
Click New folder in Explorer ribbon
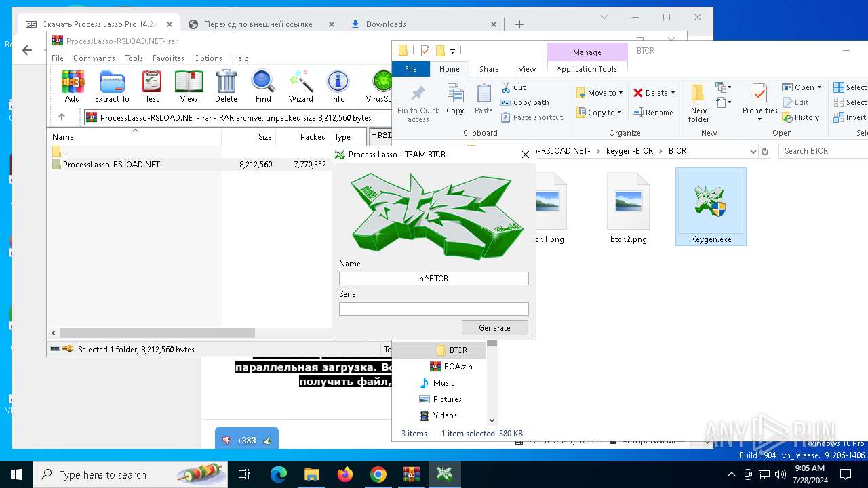(698, 103)
